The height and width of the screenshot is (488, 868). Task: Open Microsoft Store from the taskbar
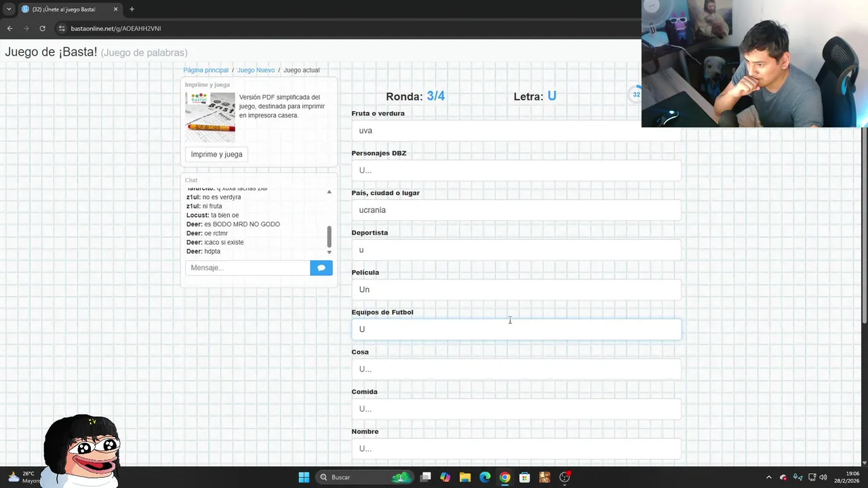tap(524, 477)
